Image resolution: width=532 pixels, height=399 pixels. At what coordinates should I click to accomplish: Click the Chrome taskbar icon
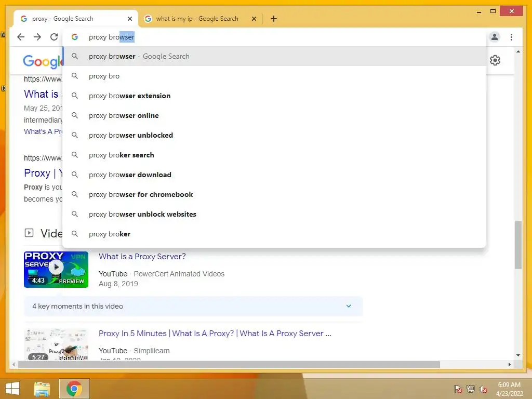(x=74, y=389)
